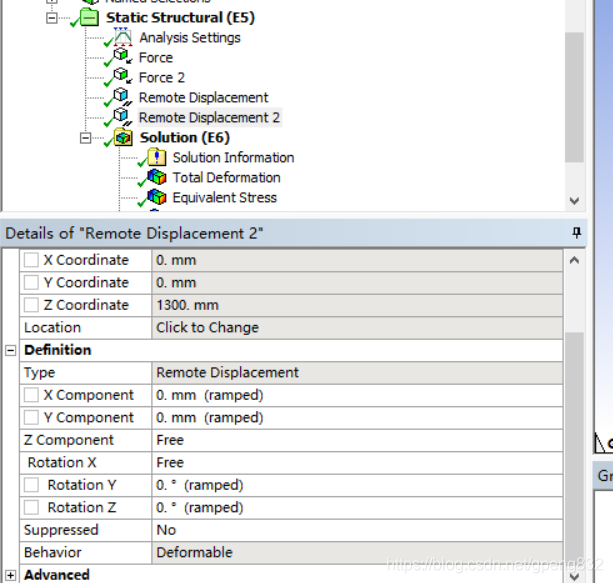Click the Behavior Deformable value
The width and height of the screenshot is (613, 583).
357,553
